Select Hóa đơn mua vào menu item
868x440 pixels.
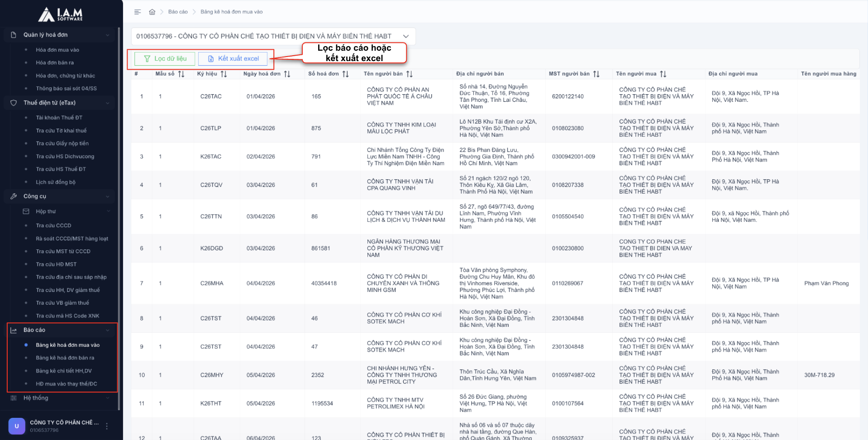(57, 50)
